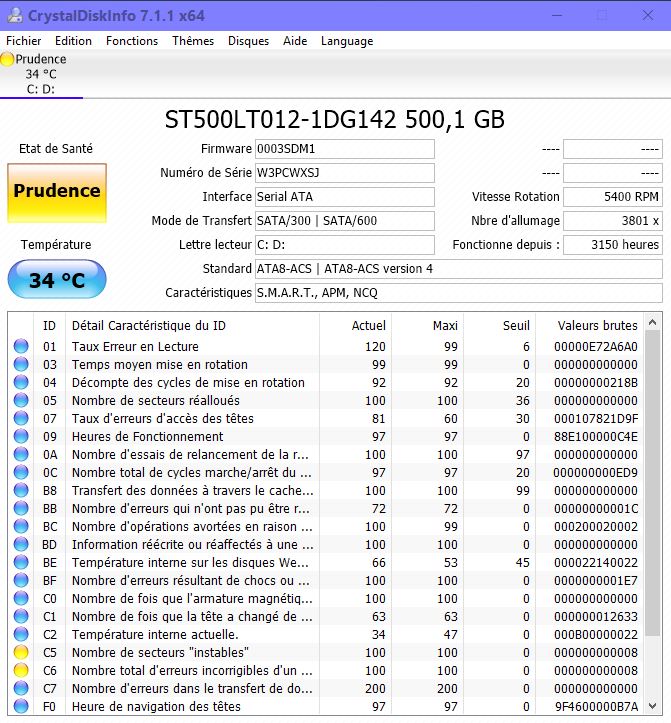671x723 pixels.
Task: Click the CrystalDiskInfo title bar app icon
Action: (x=15, y=16)
